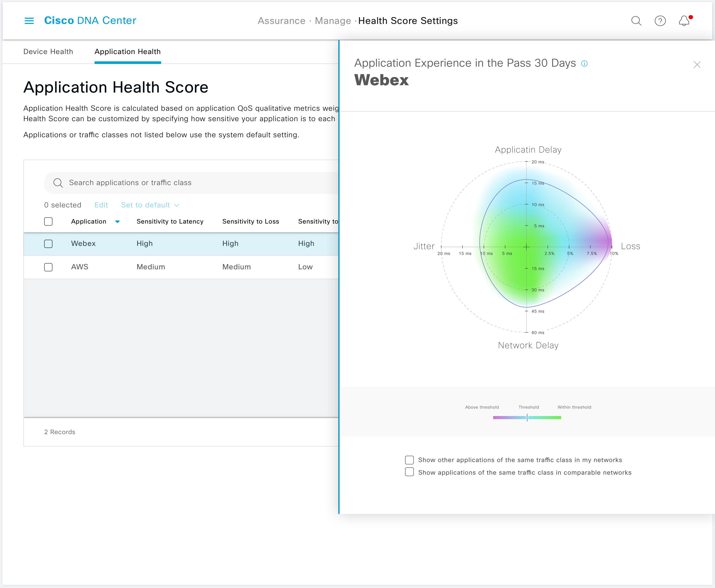Click the search icon in applications field

(58, 183)
